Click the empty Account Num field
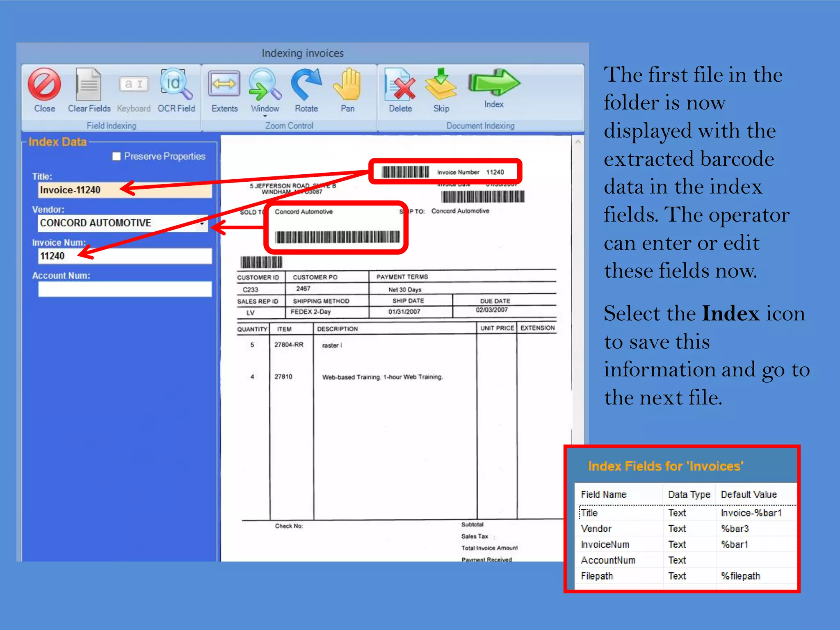Screen dimensions: 840x630 (125, 289)
